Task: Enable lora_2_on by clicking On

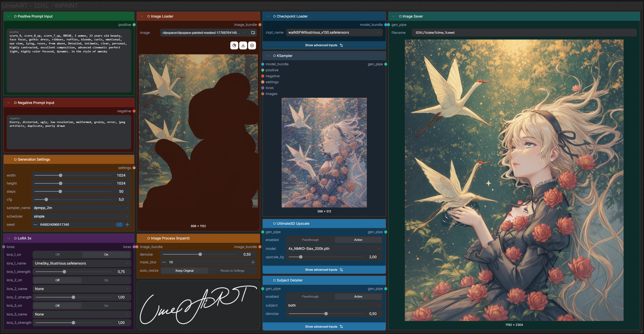Action: (x=106, y=280)
